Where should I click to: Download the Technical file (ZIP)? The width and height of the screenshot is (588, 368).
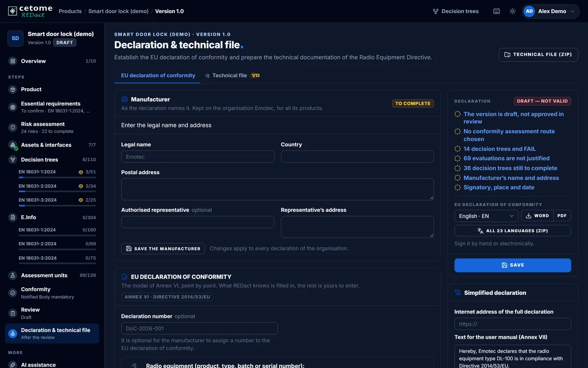point(538,55)
